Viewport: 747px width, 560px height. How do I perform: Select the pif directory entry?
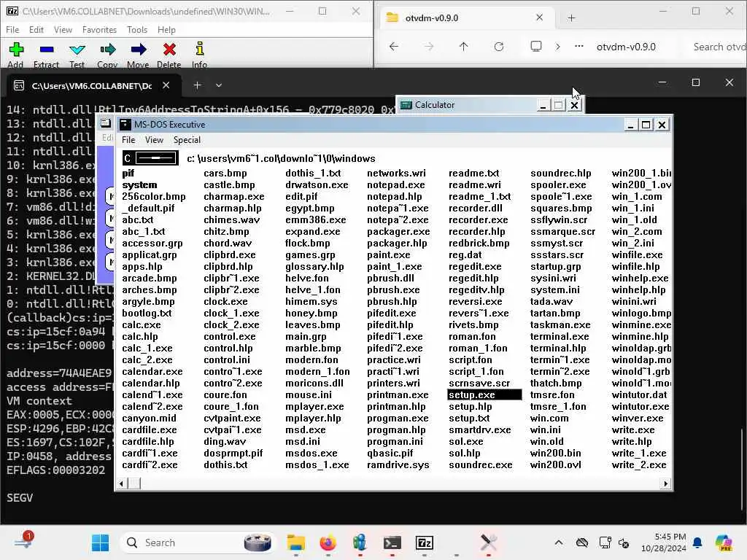(128, 174)
